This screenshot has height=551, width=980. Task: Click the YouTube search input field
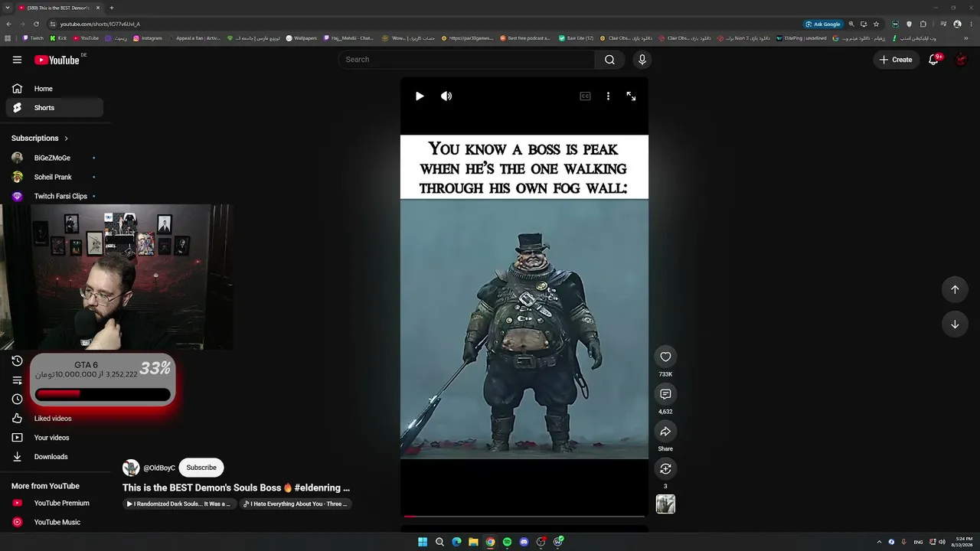click(x=467, y=60)
